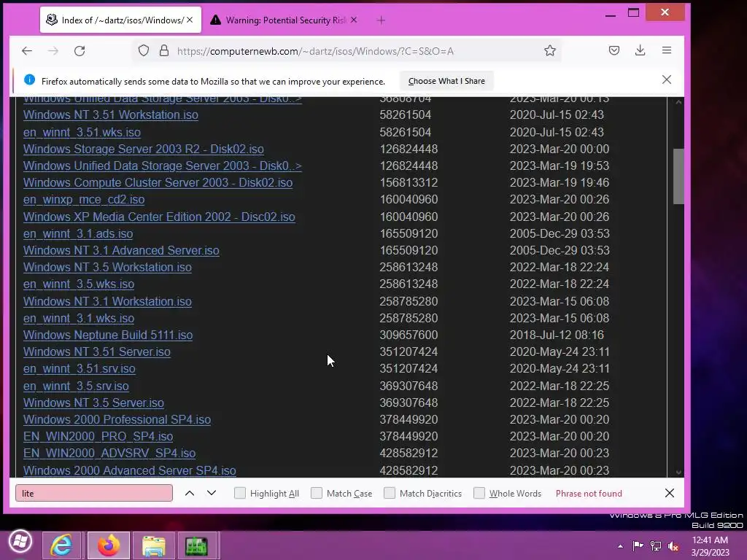
Task: Open the green monitor app on the taskbar
Action: click(x=197, y=545)
